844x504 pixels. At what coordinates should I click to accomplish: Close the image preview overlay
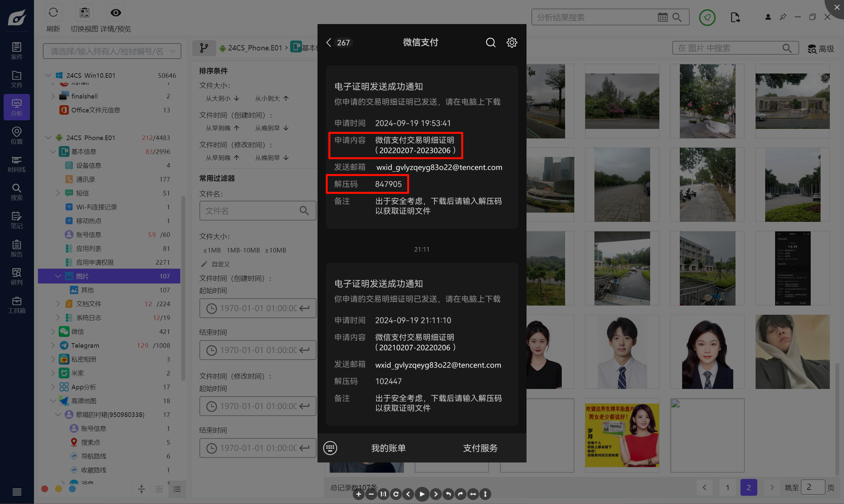(836, 7)
